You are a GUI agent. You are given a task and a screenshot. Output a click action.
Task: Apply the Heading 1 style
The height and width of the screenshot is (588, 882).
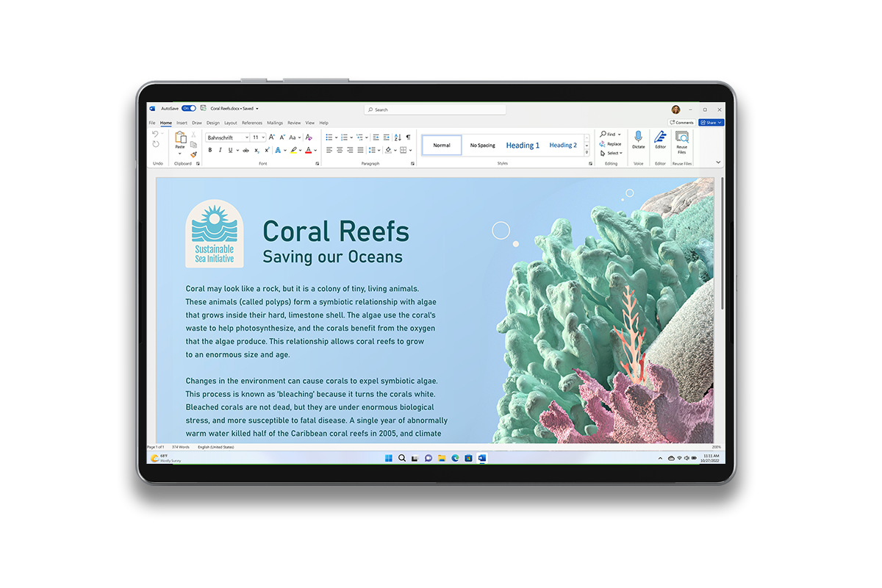[523, 146]
